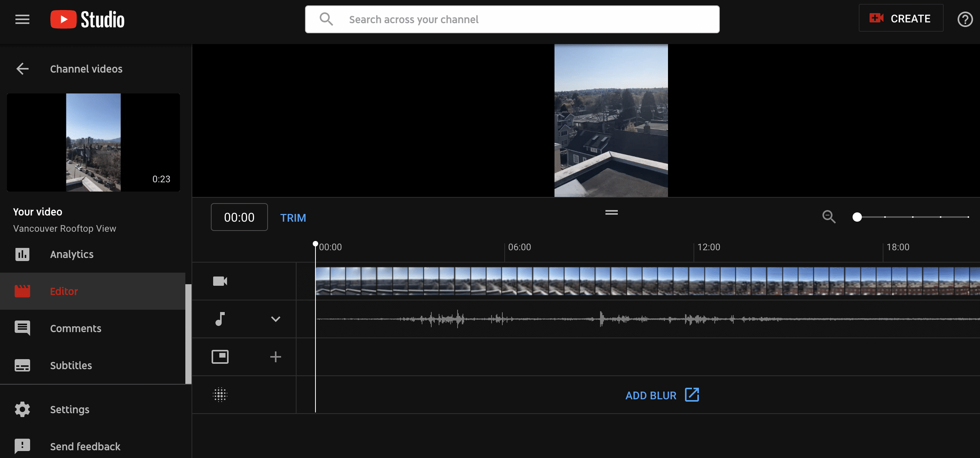Expand the audio track dropdown chevron

(x=275, y=319)
